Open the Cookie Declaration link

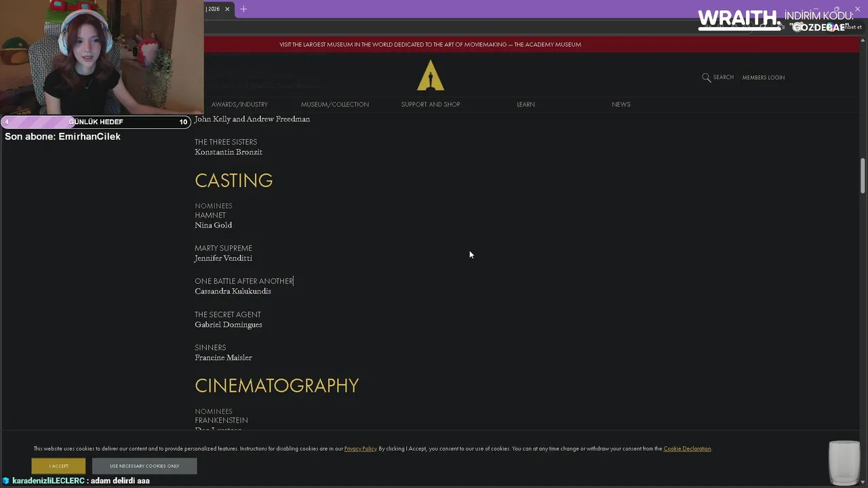coord(687,449)
